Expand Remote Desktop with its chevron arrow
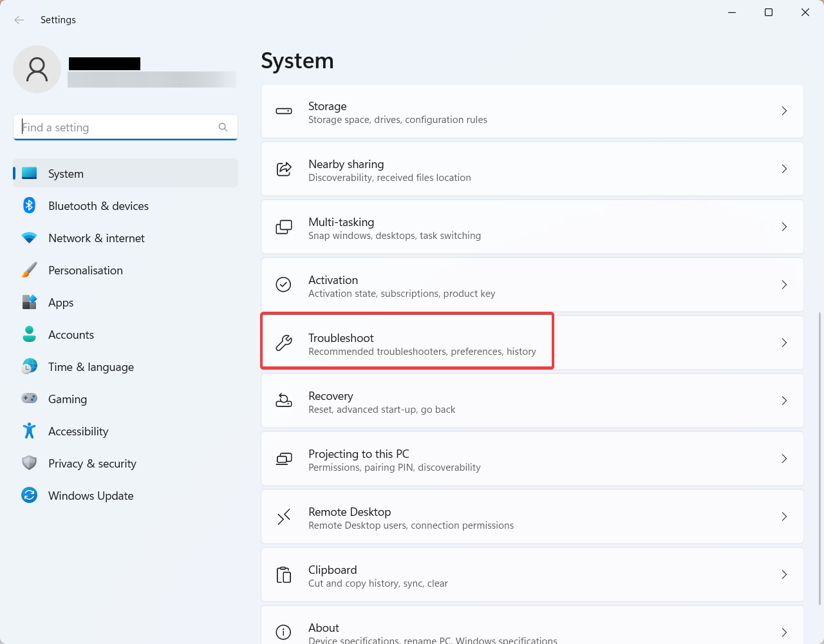 tap(784, 516)
